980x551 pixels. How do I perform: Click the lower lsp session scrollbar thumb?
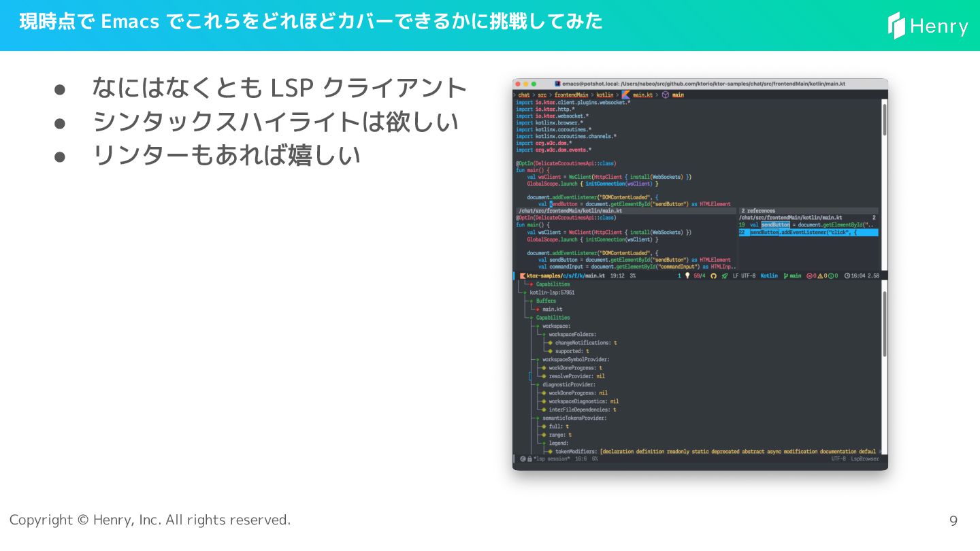pyautogui.click(x=885, y=323)
